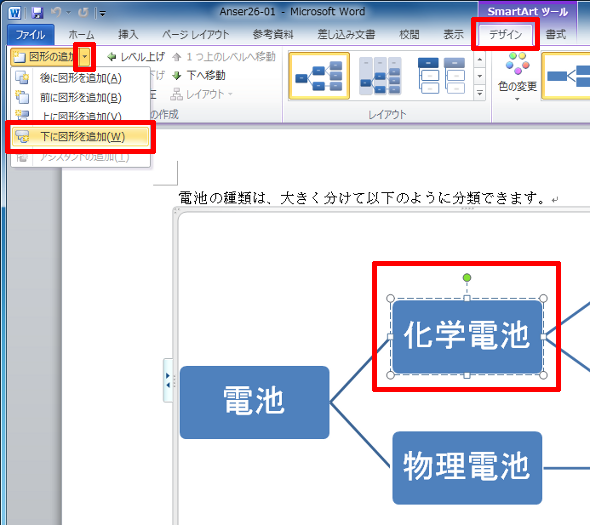The width and height of the screenshot is (590, 525).
Task: Select the first hierarchy layout thumbnail
Action: pos(319,76)
